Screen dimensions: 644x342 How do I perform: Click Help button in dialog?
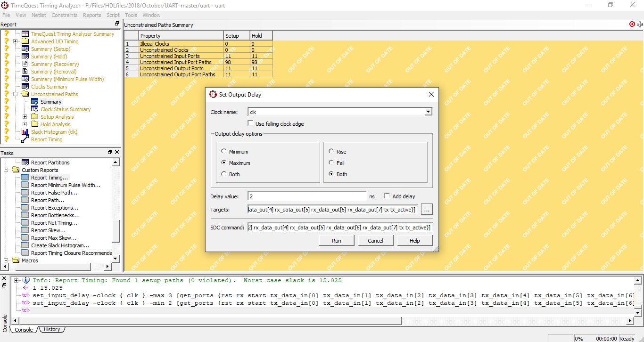[414, 240]
